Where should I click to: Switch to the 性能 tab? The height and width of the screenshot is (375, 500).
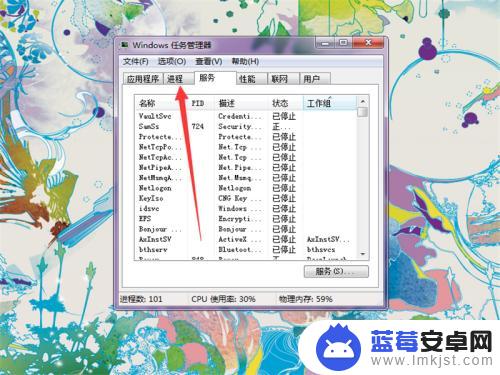251,79
